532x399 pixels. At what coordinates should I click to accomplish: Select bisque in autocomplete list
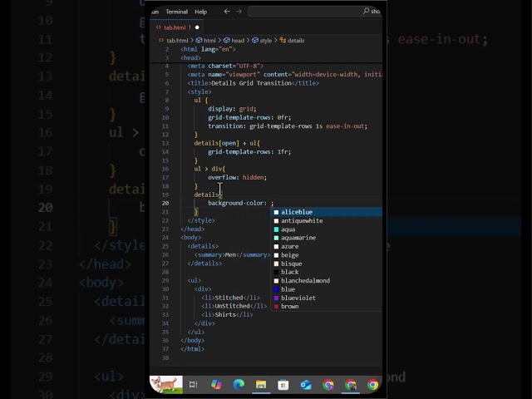[x=327, y=264]
